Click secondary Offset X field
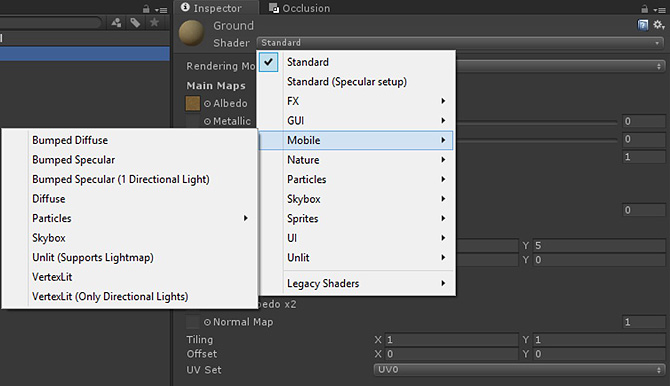670x386 pixels. [x=451, y=354]
